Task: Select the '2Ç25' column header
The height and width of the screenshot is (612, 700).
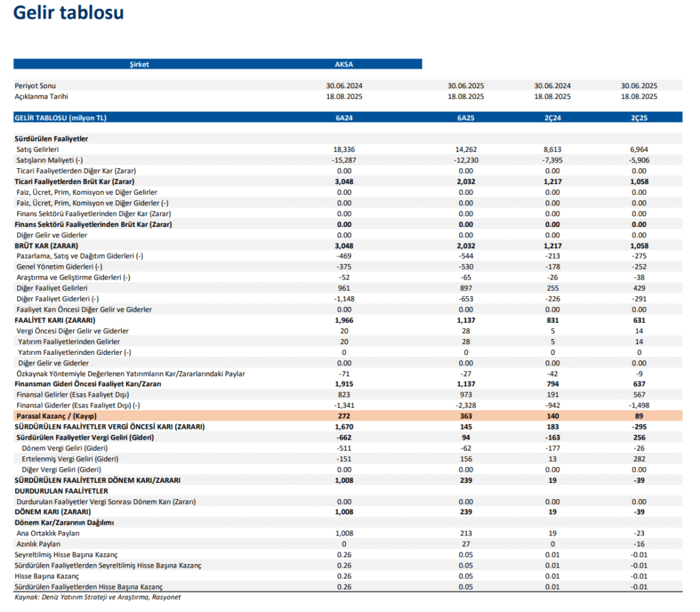Action: [639, 118]
